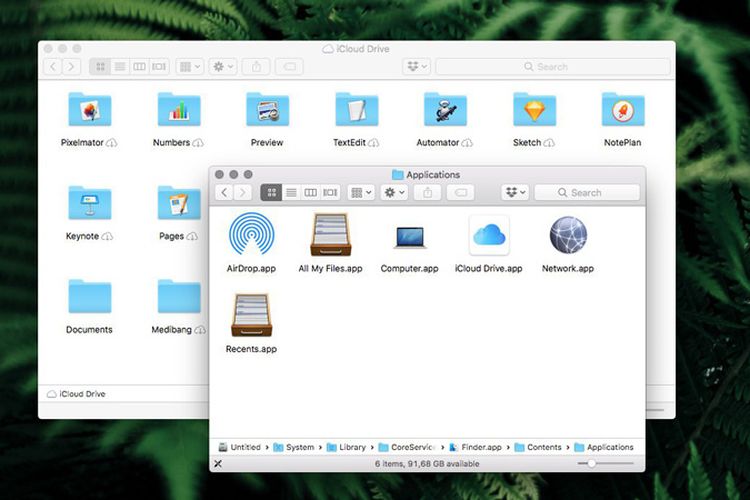The width and height of the screenshot is (750, 500).
Task: Open arrange-by dropdown in iCloud Drive window
Action: point(189,67)
